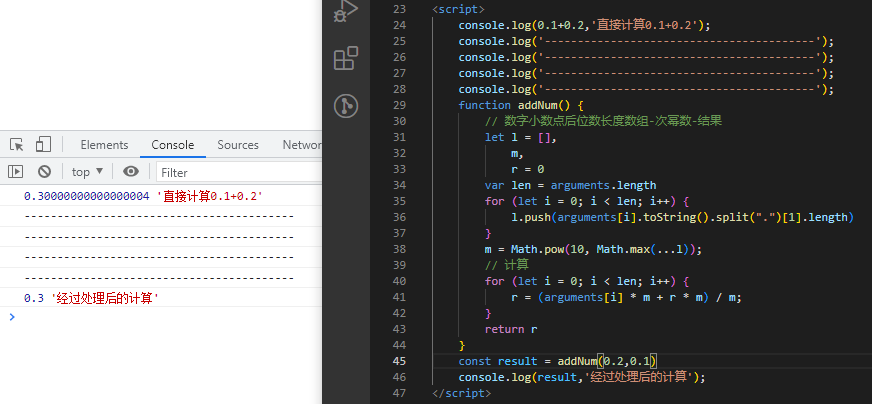Open the top JavaScript context dropdown
Viewport: 872px width, 404px height.
tap(87, 172)
